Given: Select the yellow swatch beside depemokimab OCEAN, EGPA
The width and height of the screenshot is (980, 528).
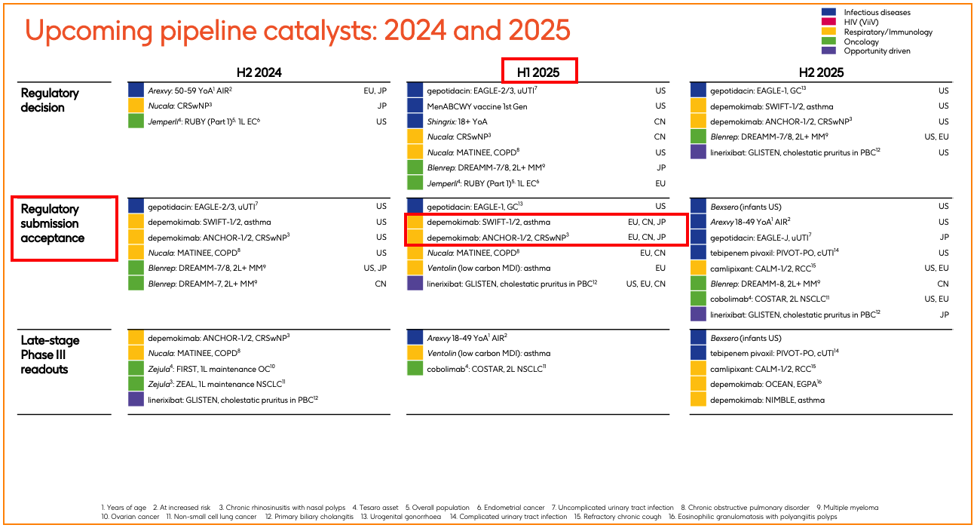Looking at the screenshot, I should coord(698,385).
